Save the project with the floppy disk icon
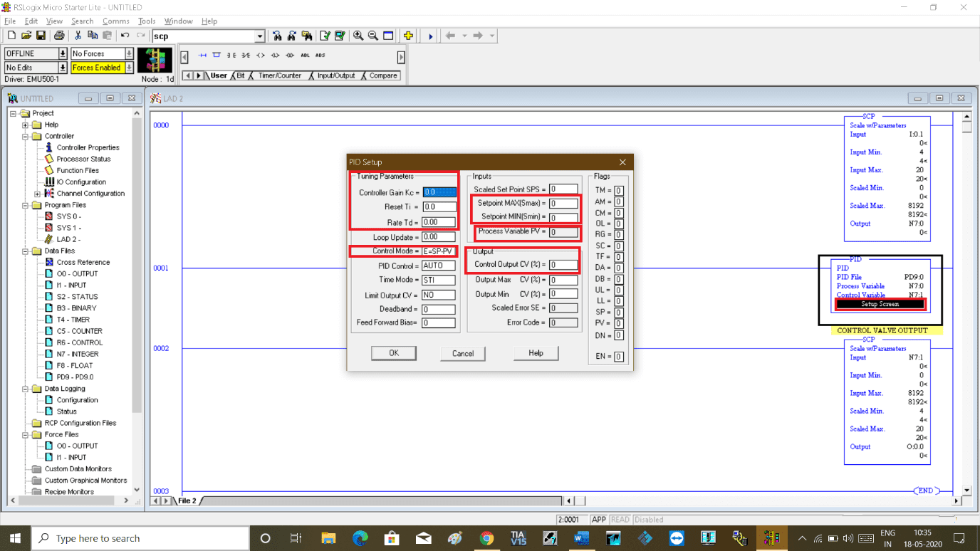980x551 pixels. [x=41, y=36]
